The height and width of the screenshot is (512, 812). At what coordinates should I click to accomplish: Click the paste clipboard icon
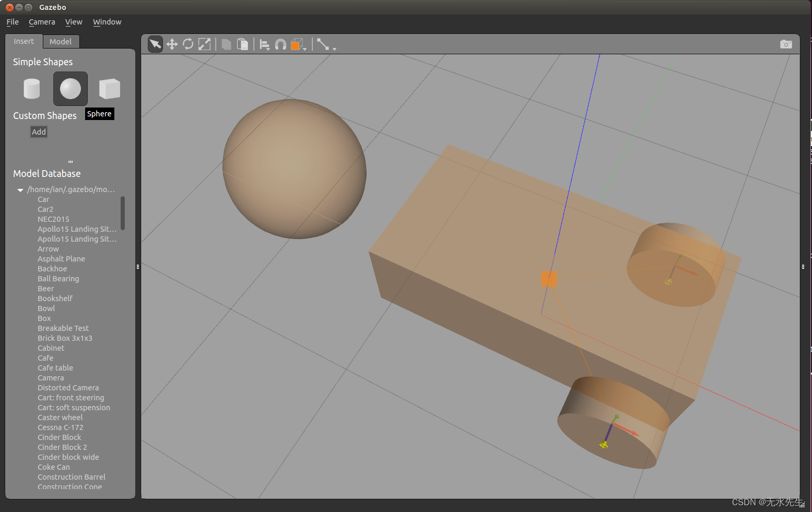(242, 44)
